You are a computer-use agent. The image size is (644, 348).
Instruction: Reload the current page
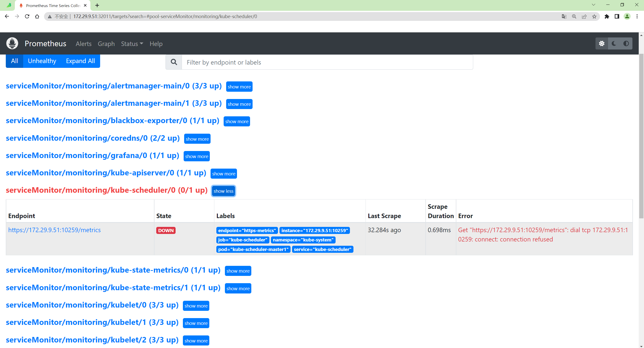27,16
